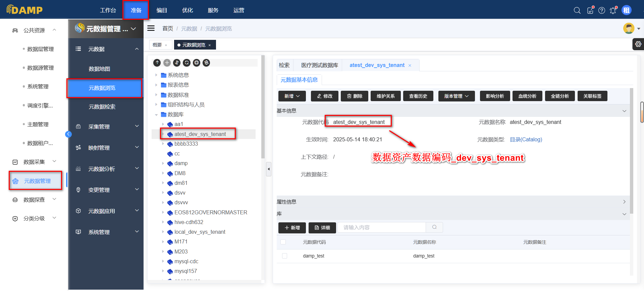Refresh the metadata tree with the circular-arrows icon
Viewport: 644px width, 291px height.
(x=187, y=63)
